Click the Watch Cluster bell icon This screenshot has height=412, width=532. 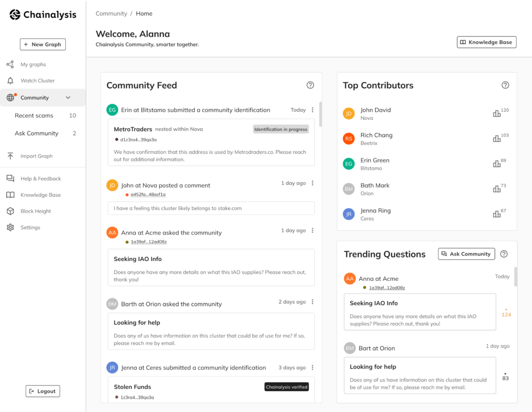pyautogui.click(x=10, y=80)
